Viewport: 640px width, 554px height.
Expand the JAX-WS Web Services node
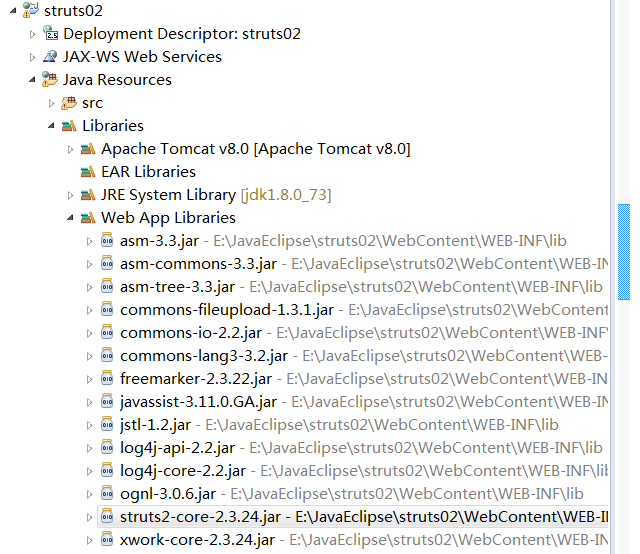pyautogui.click(x=32, y=57)
